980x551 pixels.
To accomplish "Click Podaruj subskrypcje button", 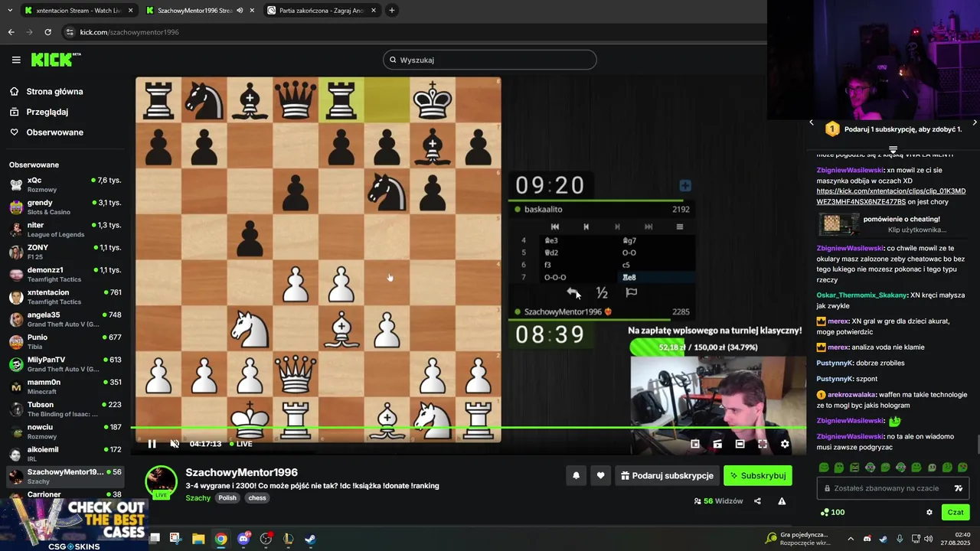I will tap(667, 475).
